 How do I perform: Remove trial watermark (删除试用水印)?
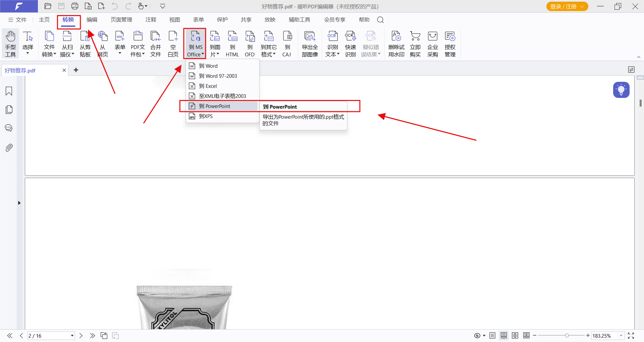point(396,44)
